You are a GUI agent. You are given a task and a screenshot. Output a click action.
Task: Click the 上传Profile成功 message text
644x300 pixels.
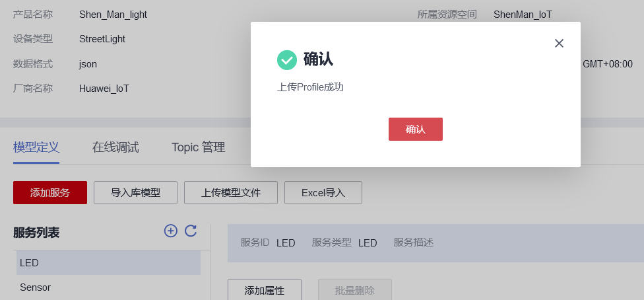click(x=311, y=87)
